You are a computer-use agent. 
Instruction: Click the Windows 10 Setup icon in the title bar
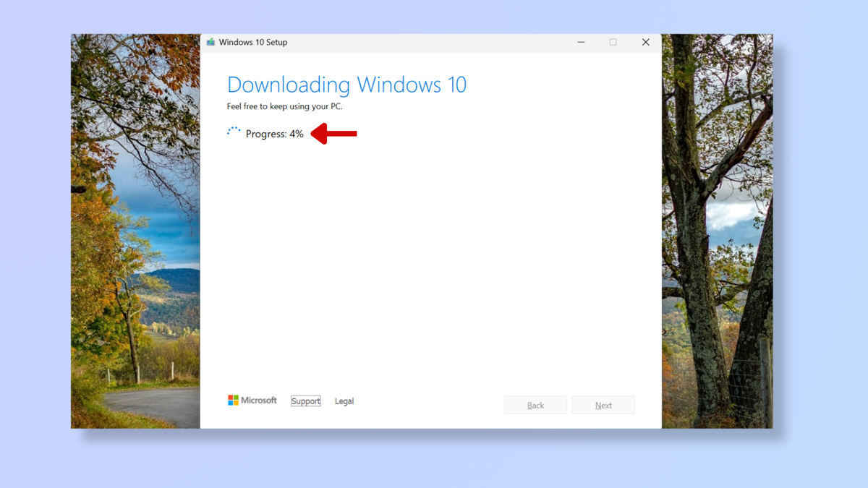click(x=210, y=42)
